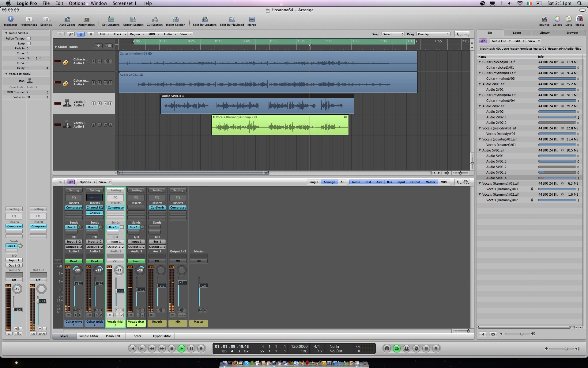Record-enable the Guitar picked Audio 2 track
The image size is (588, 368).
100,82
